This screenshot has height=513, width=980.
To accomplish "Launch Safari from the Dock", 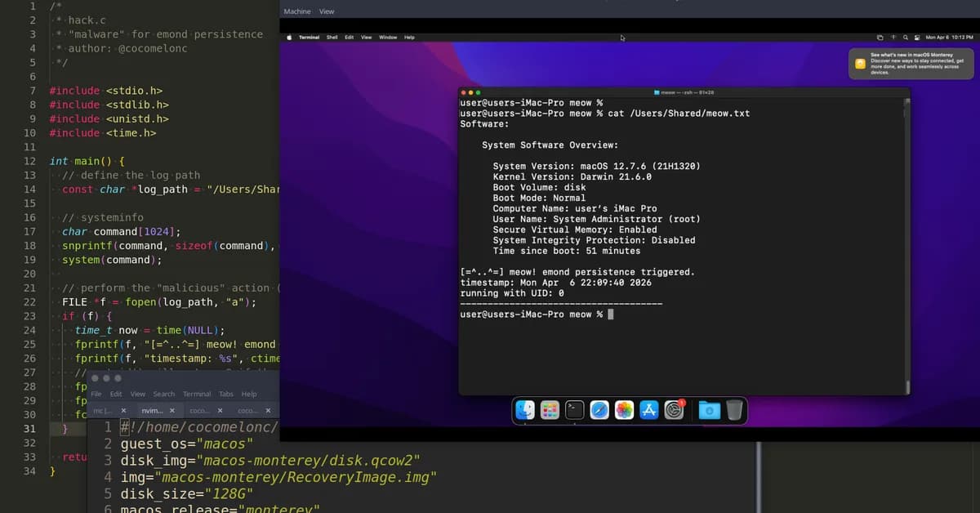I will pos(599,409).
